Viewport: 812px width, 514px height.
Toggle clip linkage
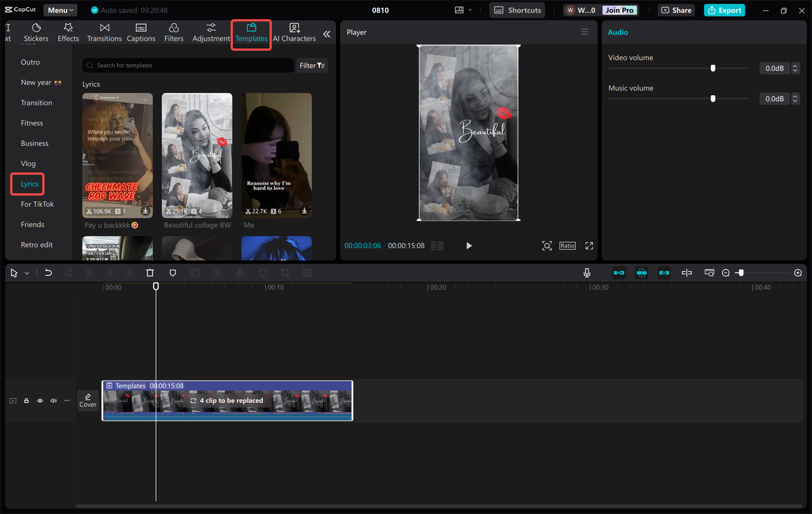[x=664, y=273]
